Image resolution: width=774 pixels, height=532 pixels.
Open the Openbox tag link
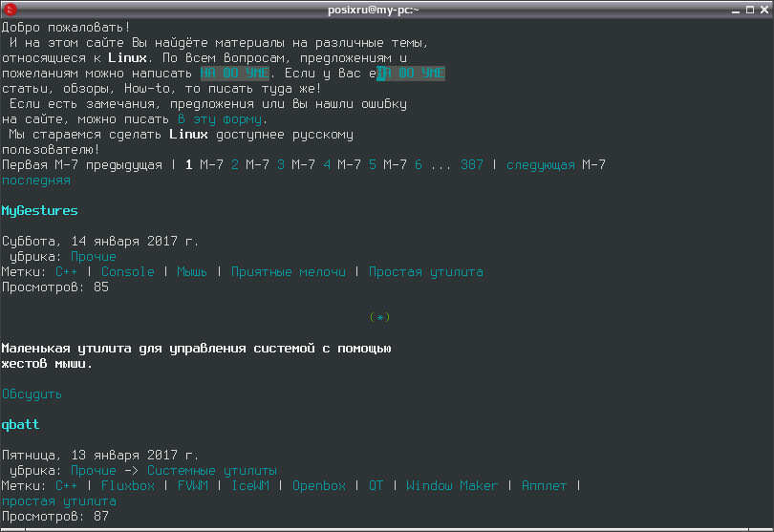click(x=319, y=486)
